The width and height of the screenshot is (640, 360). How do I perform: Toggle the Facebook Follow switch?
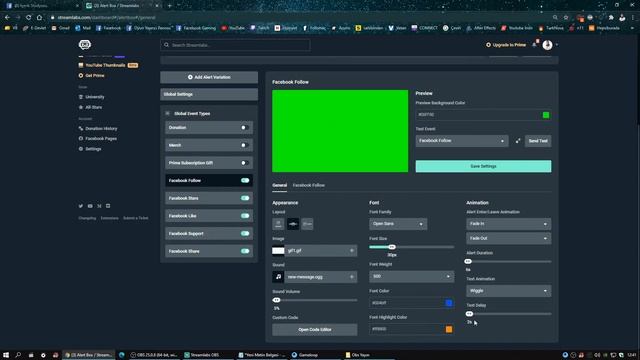pyautogui.click(x=244, y=180)
